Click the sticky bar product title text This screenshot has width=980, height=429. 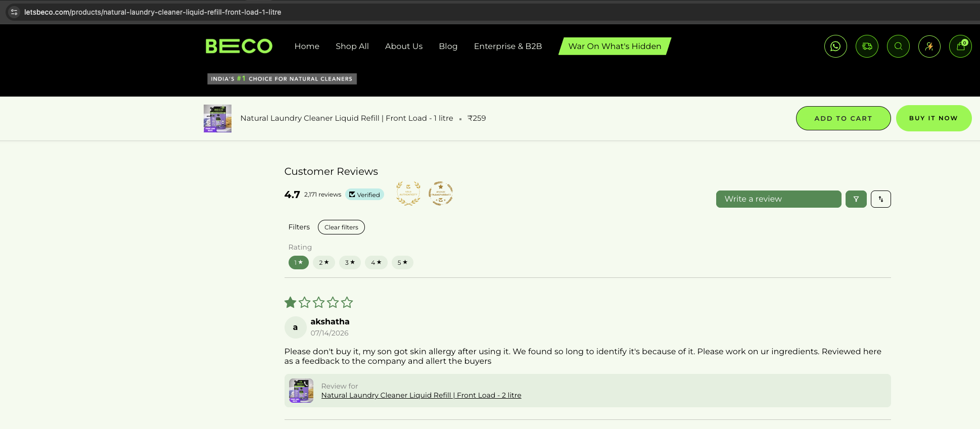pos(347,118)
